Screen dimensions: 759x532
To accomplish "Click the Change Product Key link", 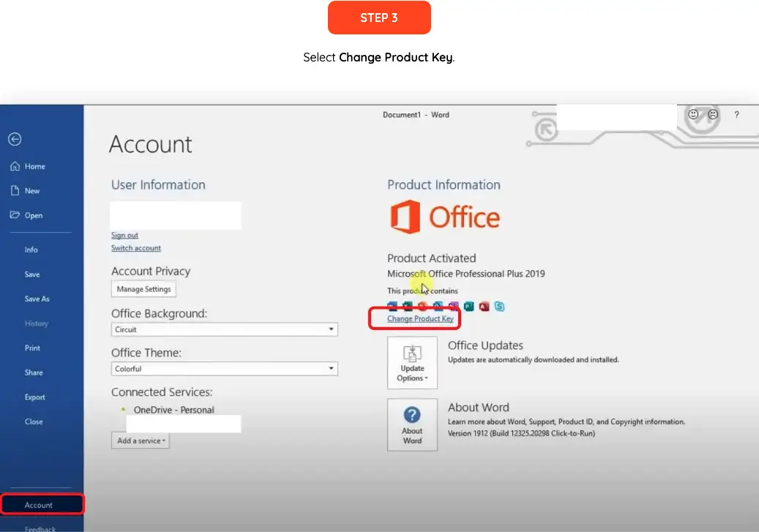I will pos(420,319).
